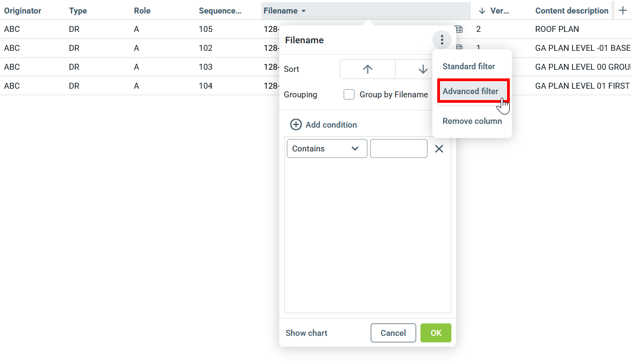Click the Sequence column header
This screenshot has width=631, height=364.
[220, 11]
